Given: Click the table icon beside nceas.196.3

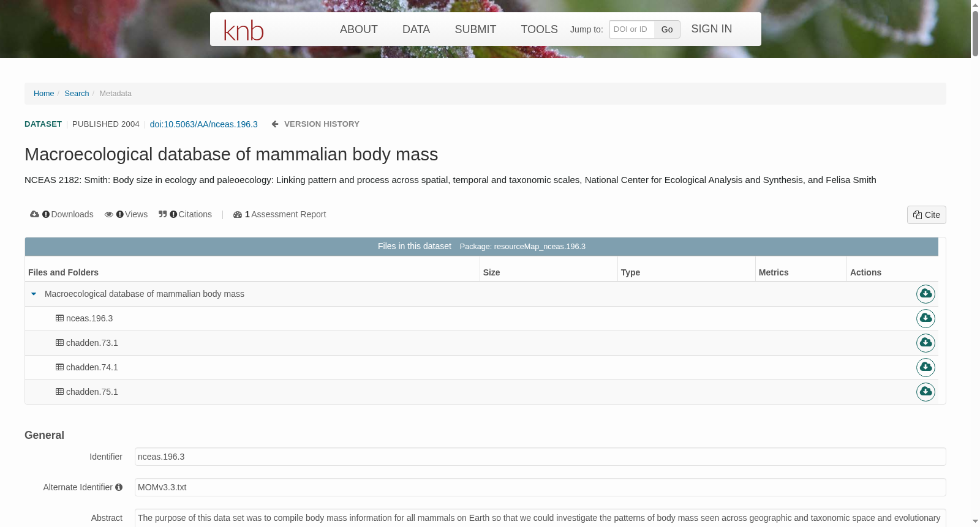Looking at the screenshot, I should (x=59, y=318).
